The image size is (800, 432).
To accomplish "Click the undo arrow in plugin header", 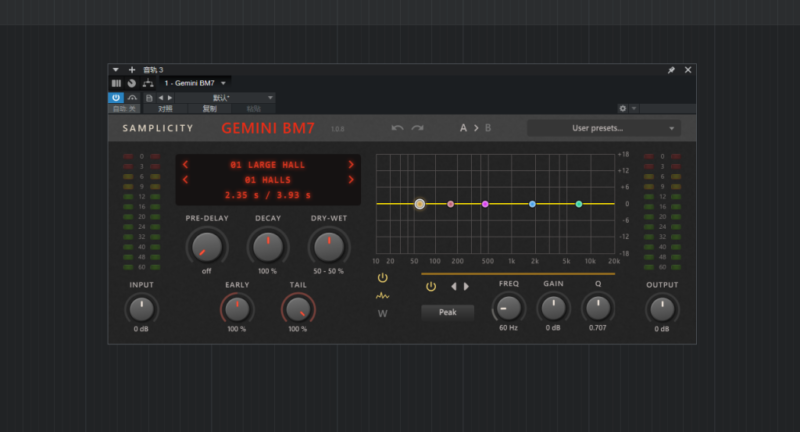I will pos(397,128).
